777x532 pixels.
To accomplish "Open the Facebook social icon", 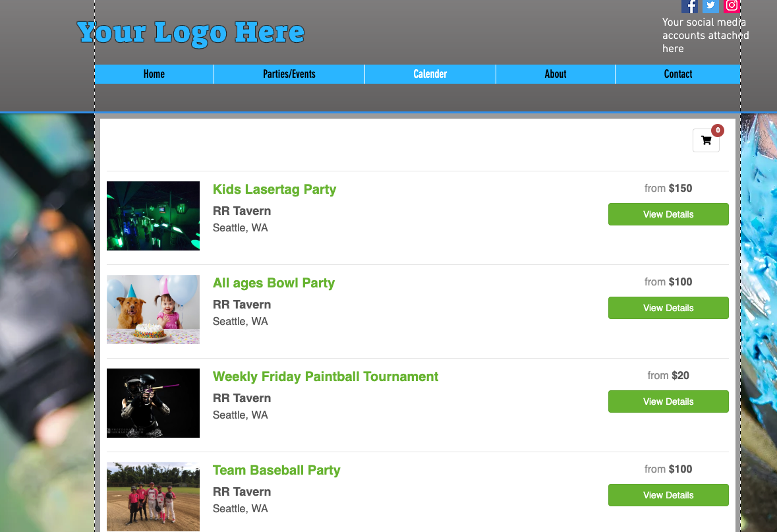I will [x=689, y=6].
